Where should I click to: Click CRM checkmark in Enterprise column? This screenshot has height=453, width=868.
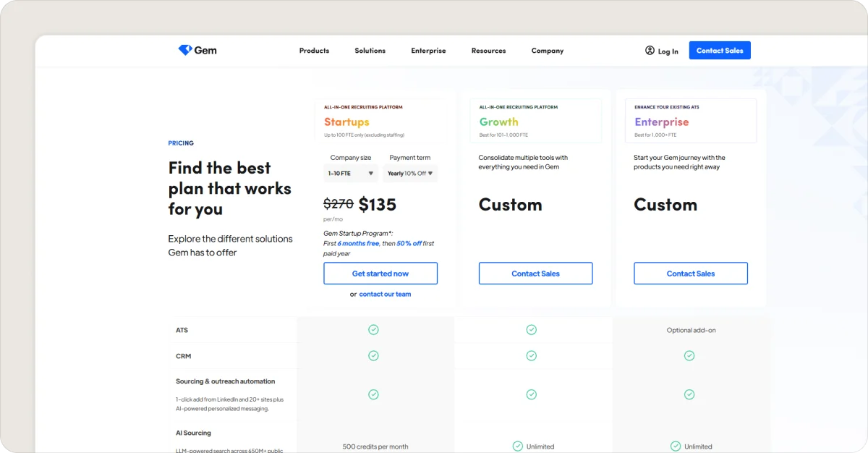pos(689,356)
